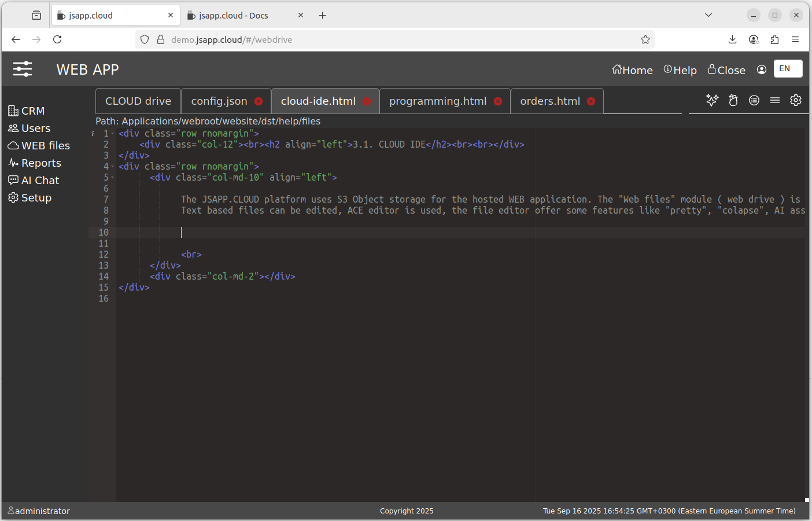
Task: Collapse the code fold at line 5
Action: coord(113,178)
